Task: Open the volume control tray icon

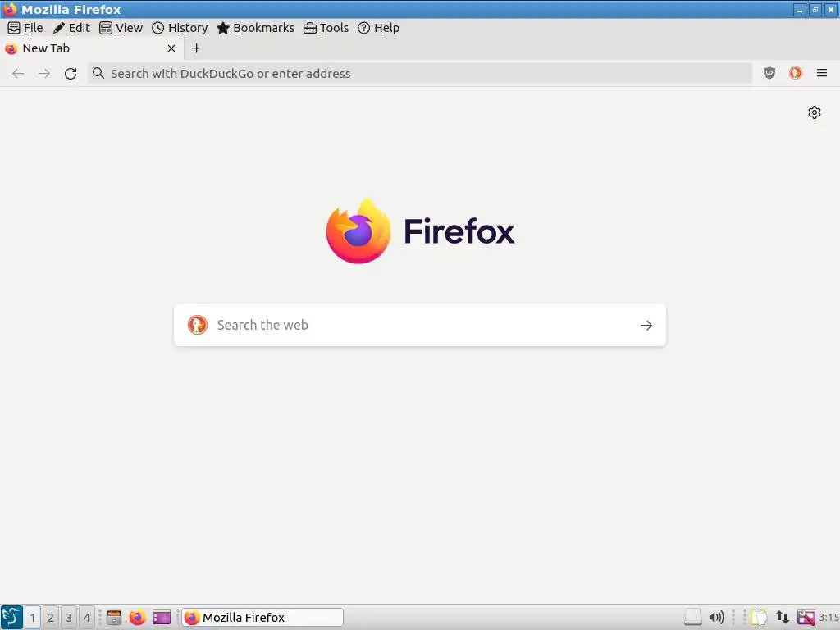Action: point(716,617)
